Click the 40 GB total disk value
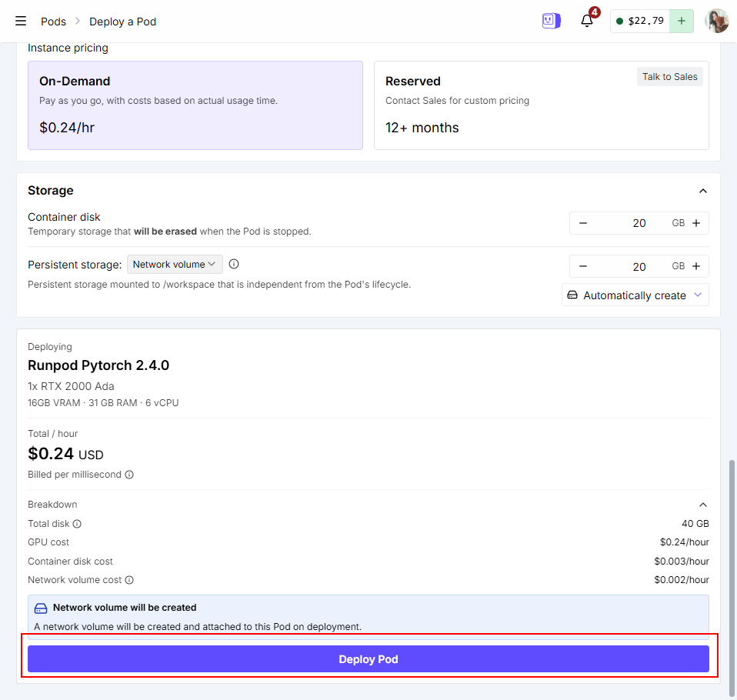 695,524
